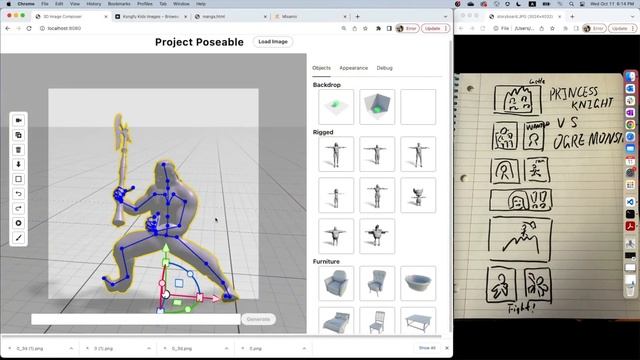Viewport: 640px width, 360px height.
Task: Open Visual Studio Code from the dock
Action: [630, 202]
